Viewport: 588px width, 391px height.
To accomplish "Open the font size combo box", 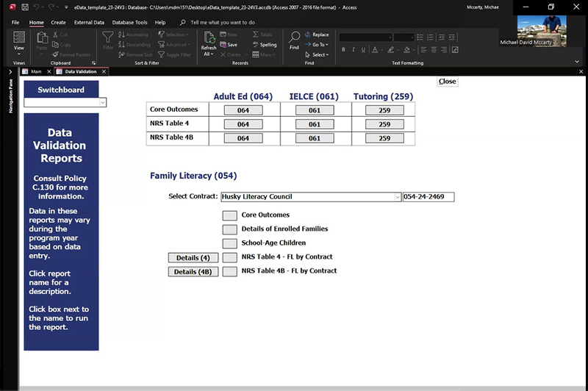I will (404, 37).
